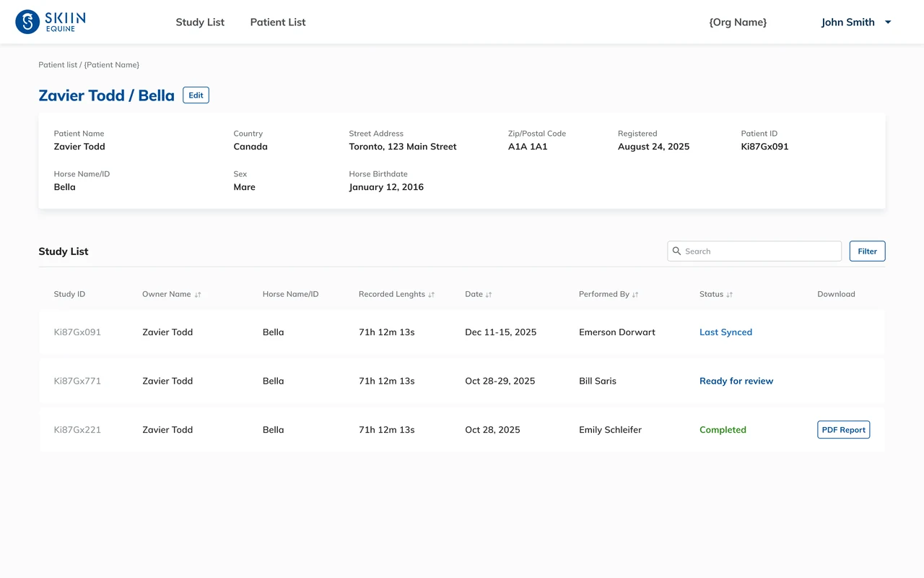The width and height of the screenshot is (924, 578).
Task: Click into the study Search field
Action: point(754,251)
